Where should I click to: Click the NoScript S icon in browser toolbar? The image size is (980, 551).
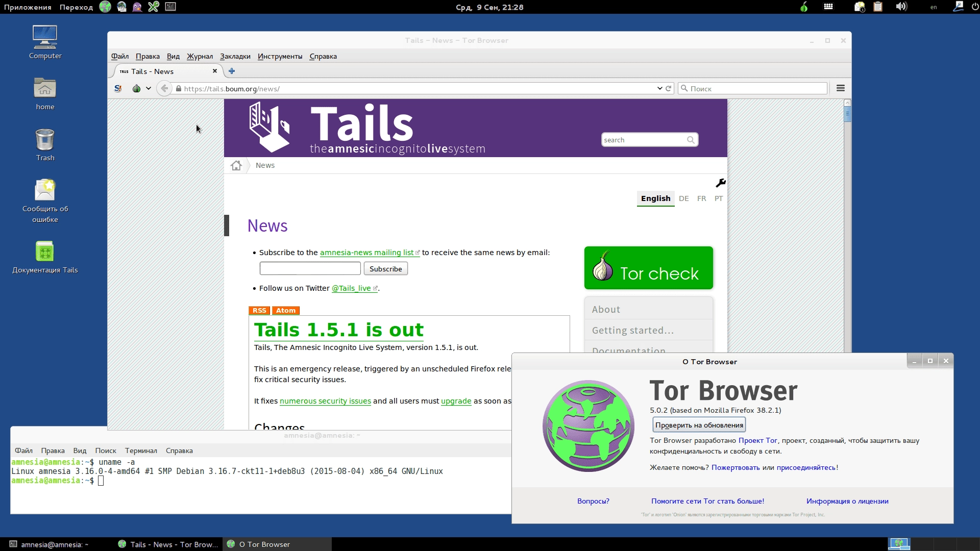click(118, 88)
